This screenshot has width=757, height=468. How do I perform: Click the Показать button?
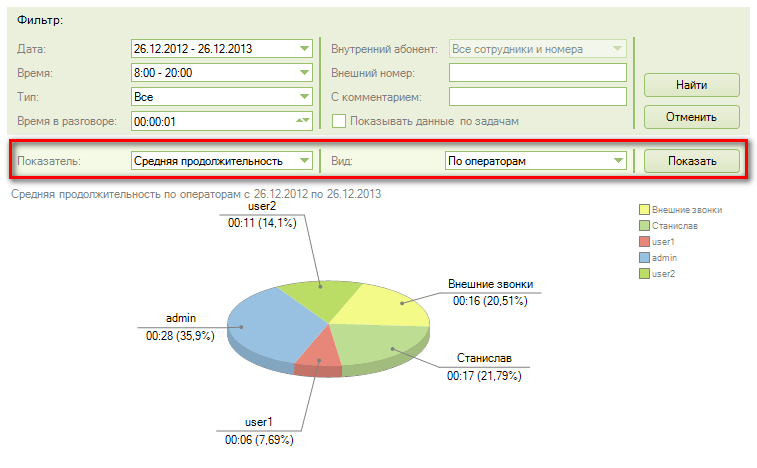(691, 160)
